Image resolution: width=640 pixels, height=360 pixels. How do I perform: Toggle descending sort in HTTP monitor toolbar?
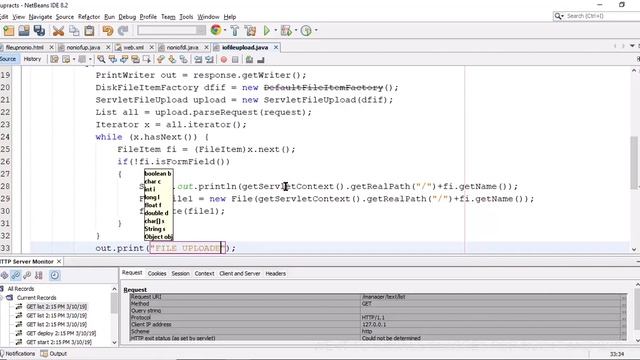tap(16, 275)
